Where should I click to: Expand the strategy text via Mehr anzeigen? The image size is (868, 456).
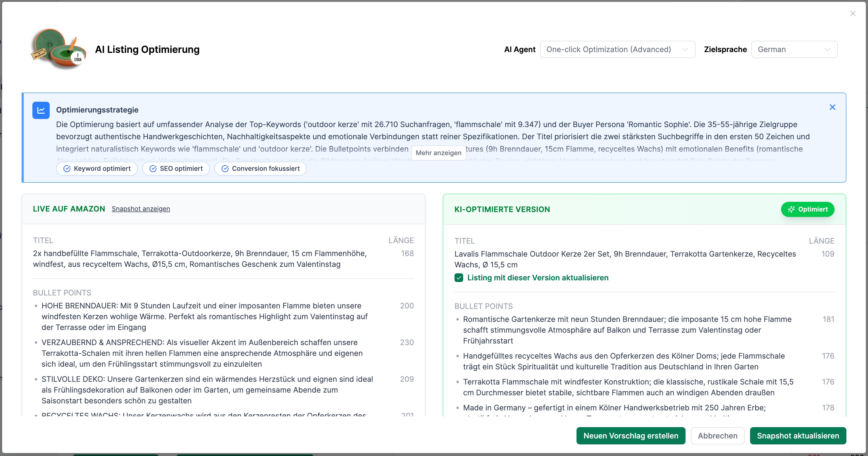[438, 153]
